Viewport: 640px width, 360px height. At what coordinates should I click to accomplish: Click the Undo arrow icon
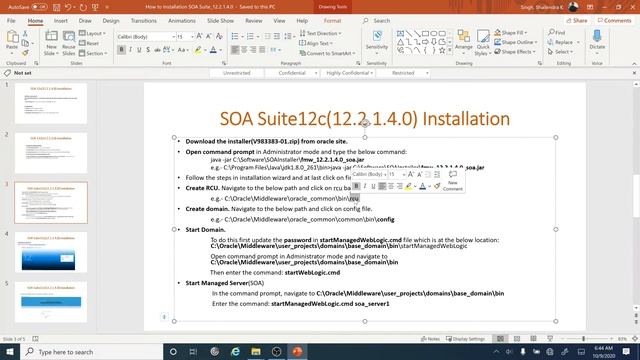(68, 7)
